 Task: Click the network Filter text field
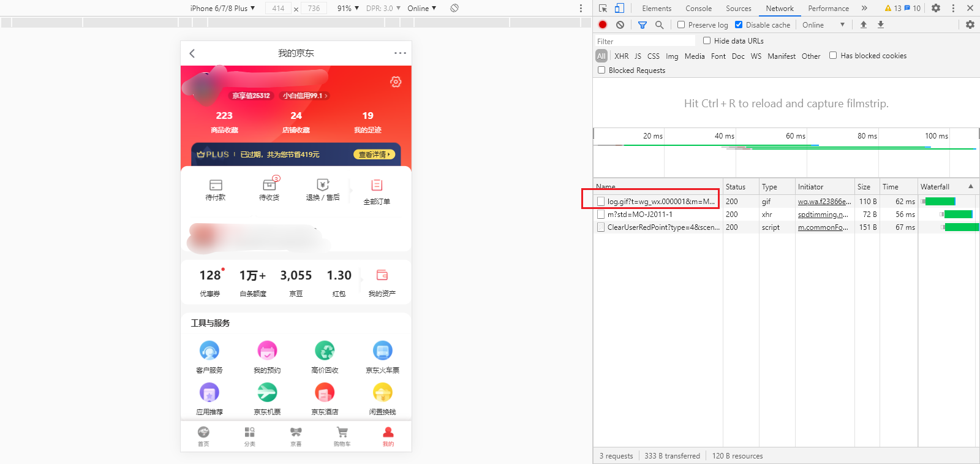[644, 41]
